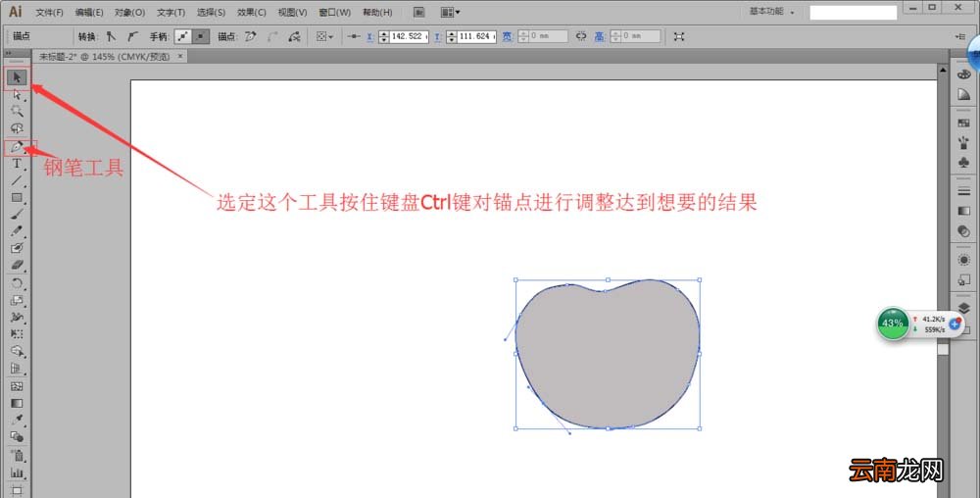Open the Brushes panel icon

[963, 142]
